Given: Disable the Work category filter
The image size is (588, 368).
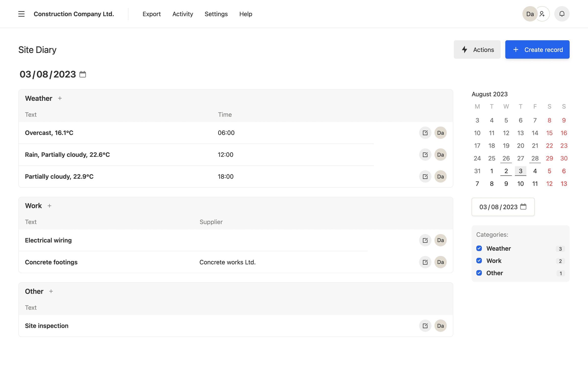Looking at the screenshot, I should point(479,261).
